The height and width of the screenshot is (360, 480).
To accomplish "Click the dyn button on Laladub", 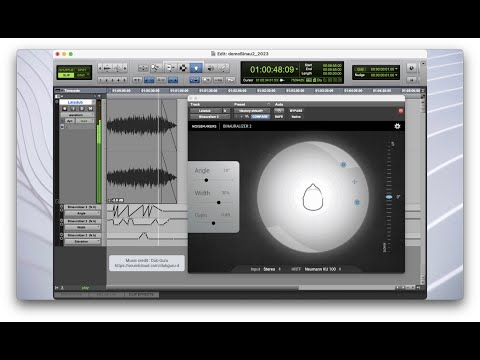I will (x=70, y=121).
